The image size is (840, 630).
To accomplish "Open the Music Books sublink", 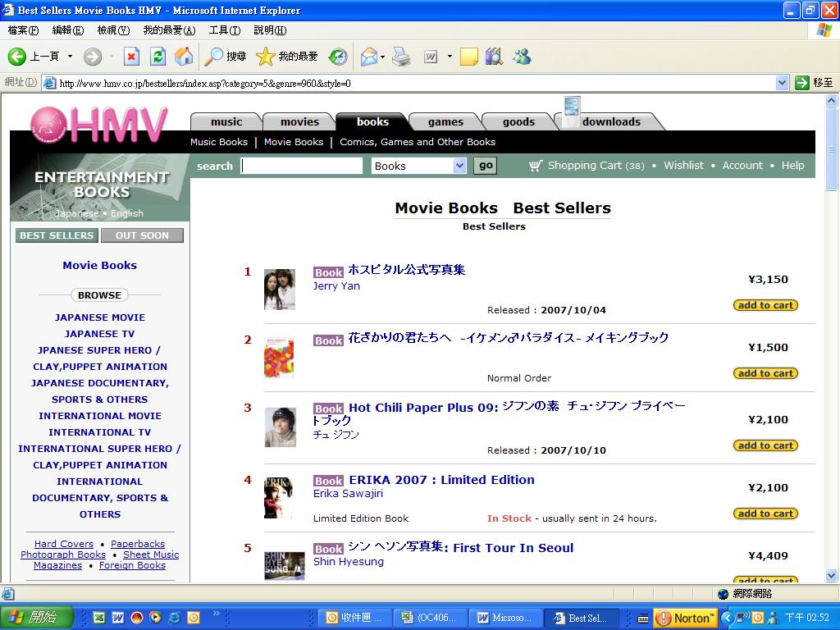I will [219, 142].
